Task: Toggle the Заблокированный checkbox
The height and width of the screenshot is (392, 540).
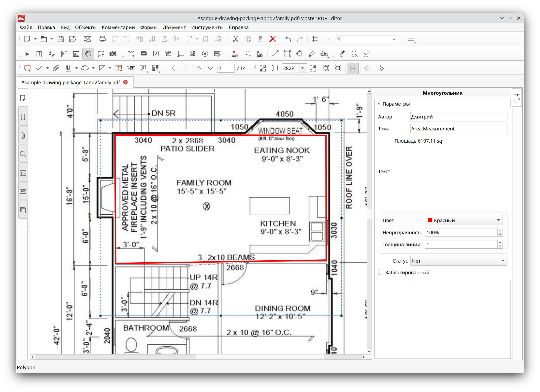Action: [381, 273]
